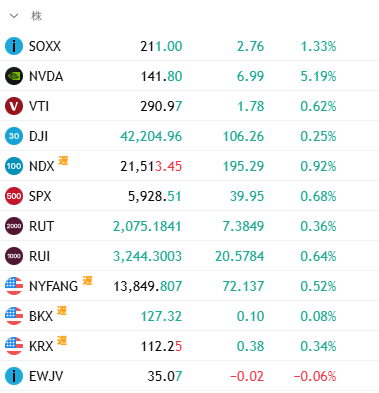Click RUI change value 20.5784
Image resolution: width=379 pixels, height=393 pixels.
[239, 256]
